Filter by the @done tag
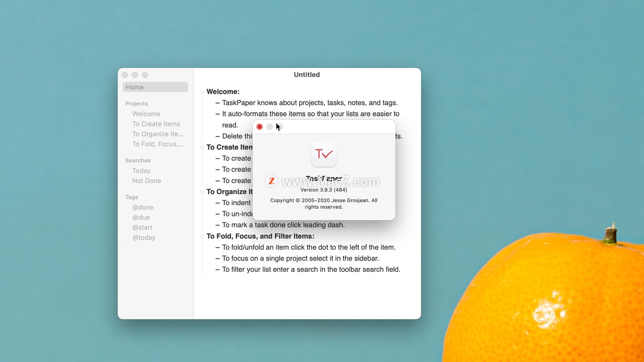Image resolution: width=644 pixels, height=362 pixels. click(143, 207)
